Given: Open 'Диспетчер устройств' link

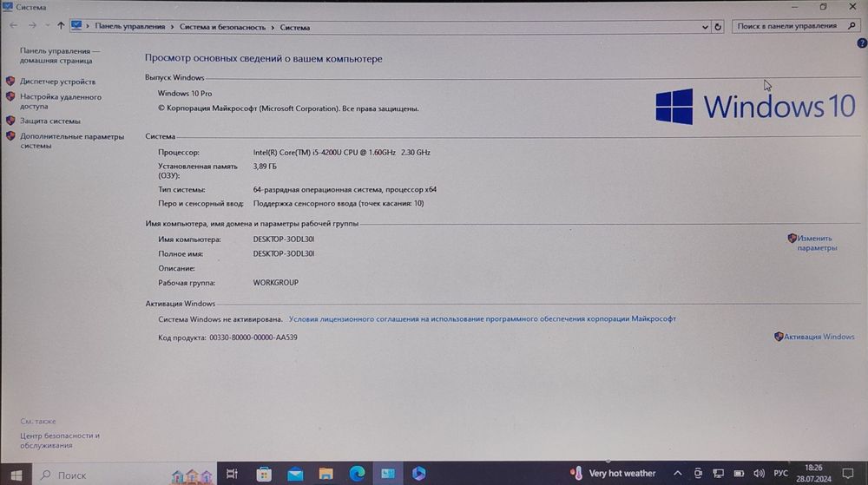Looking at the screenshot, I should (x=57, y=82).
